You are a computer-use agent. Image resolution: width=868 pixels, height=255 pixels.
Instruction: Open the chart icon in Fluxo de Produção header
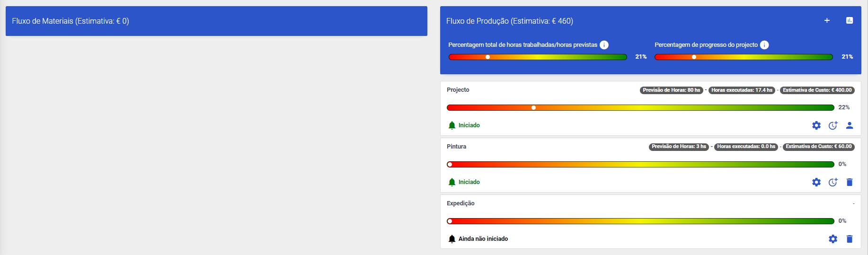850,20
